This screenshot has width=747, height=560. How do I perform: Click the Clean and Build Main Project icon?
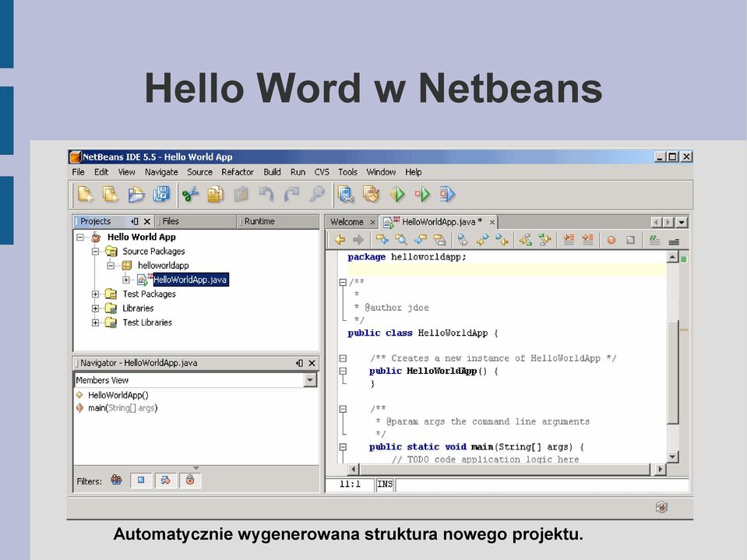371,194
